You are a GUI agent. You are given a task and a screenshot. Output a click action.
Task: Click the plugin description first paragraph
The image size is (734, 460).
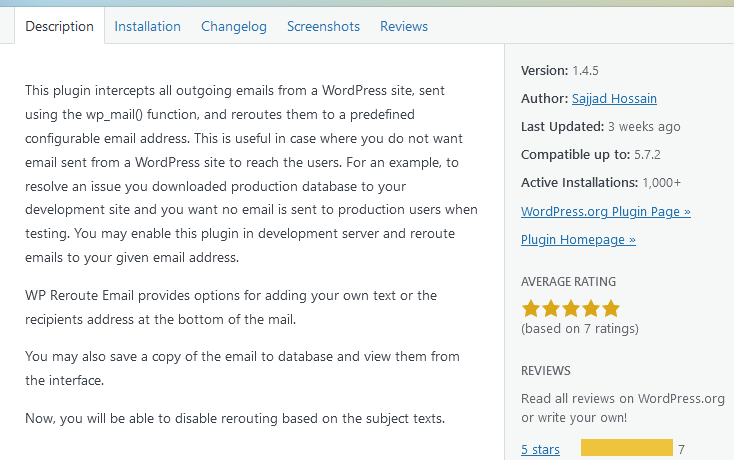(251, 174)
